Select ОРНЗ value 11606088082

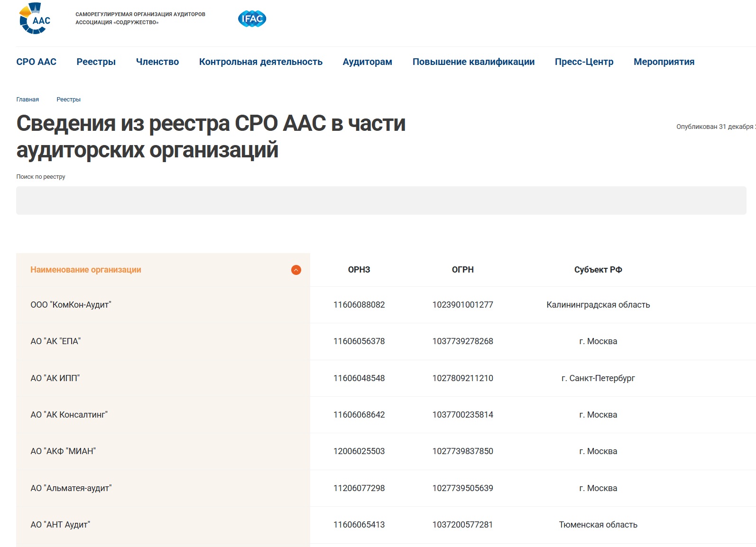pyautogui.click(x=359, y=305)
